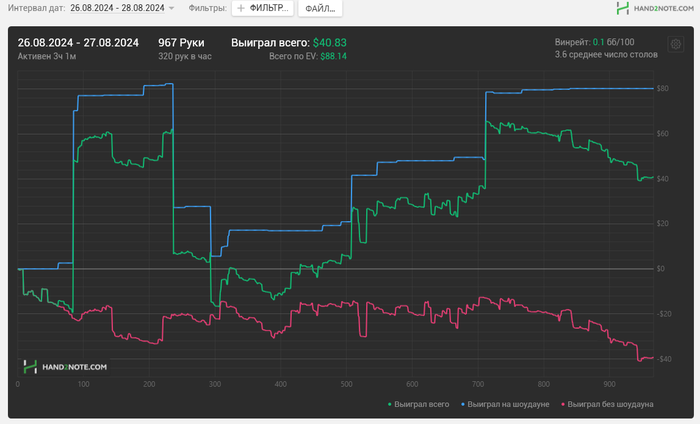The image size is (700, 424).
Task: Click the Hand2Note logo at top right
Action: click(654, 8)
